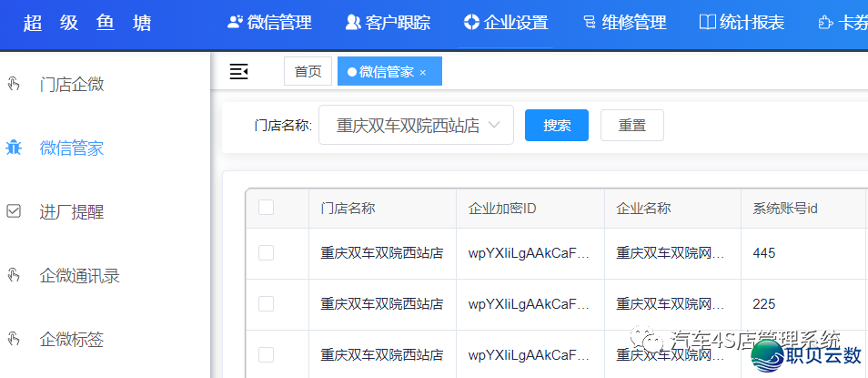Click the hand icon beside 企微标签
Screen dimensions: 868x378
click(x=14, y=339)
